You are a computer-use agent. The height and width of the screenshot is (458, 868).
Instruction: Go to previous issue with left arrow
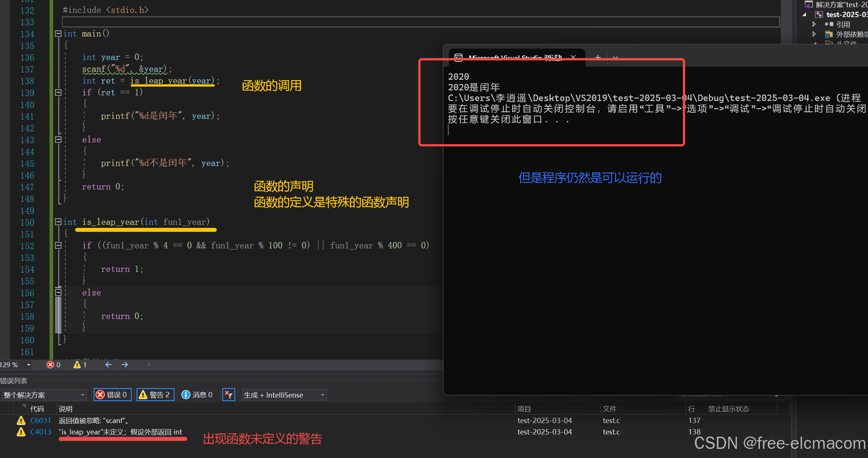[108, 365]
